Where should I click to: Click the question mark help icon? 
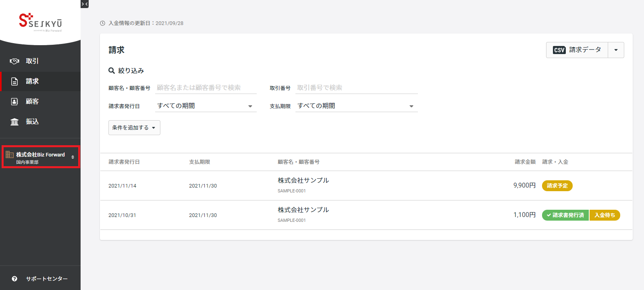[x=15, y=279]
